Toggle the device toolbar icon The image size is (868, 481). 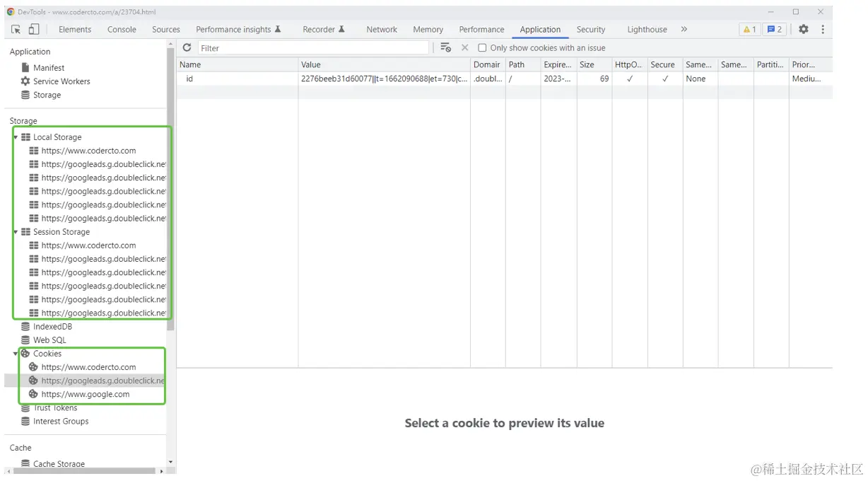[x=34, y=29]
